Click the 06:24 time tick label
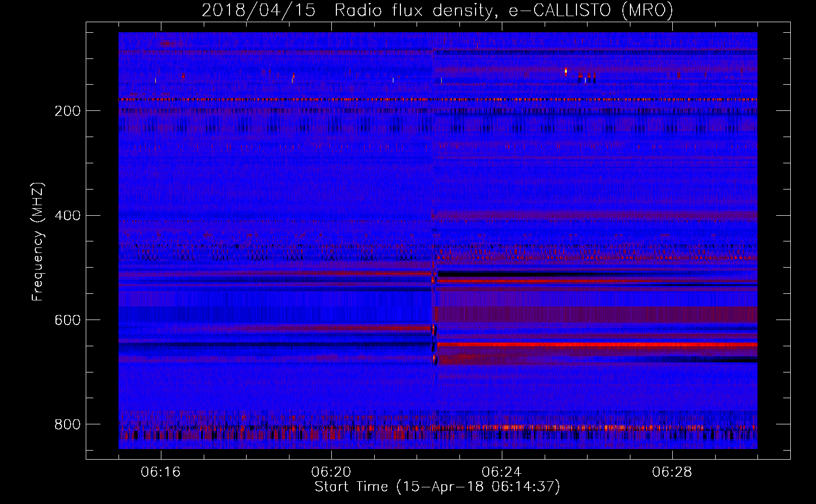 pos(502,472)
